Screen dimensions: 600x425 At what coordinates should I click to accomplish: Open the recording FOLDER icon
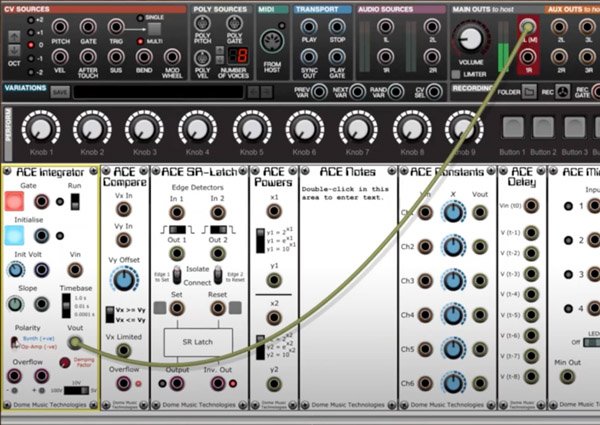point(529,92)
